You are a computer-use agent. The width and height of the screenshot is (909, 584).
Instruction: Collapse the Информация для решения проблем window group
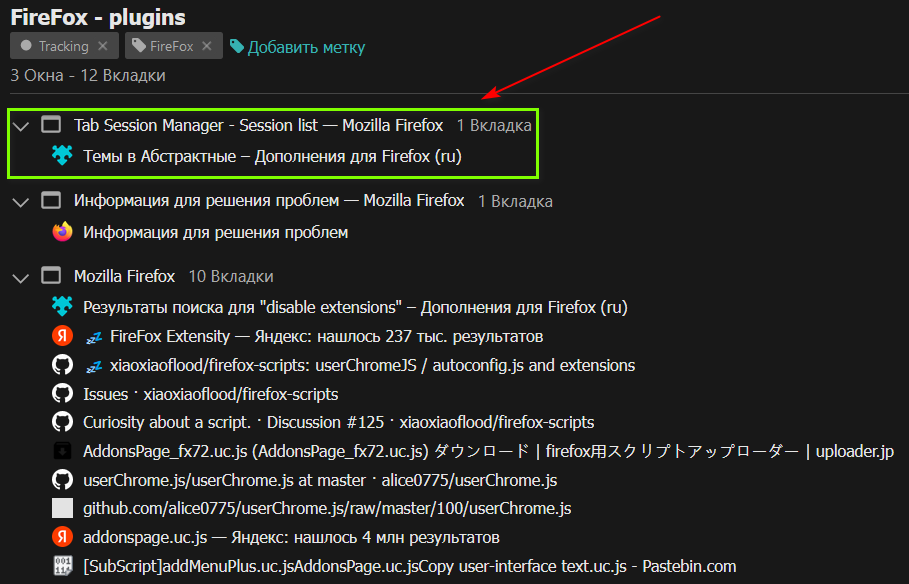(21, 202)
